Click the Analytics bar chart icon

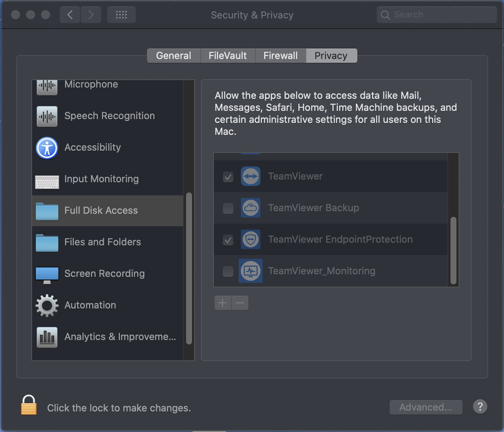47,337
